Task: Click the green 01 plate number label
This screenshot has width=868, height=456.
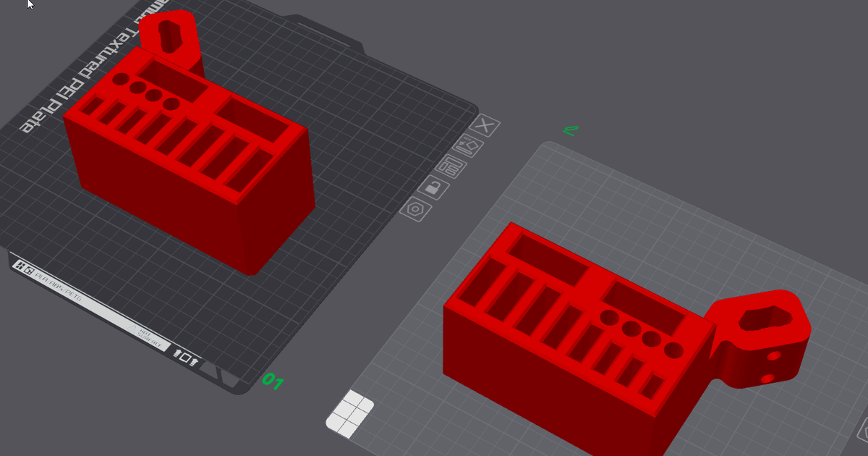Action: (272, 380)
